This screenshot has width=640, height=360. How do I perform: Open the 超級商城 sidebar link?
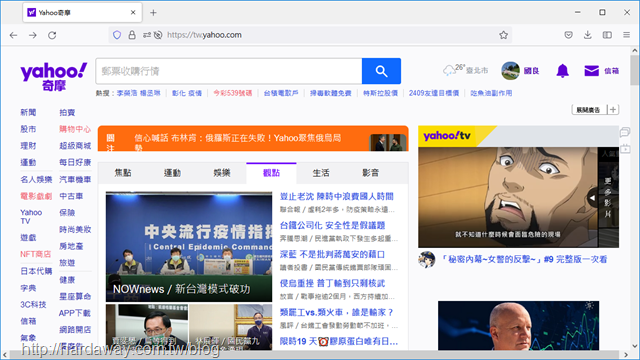click(75, 146)
